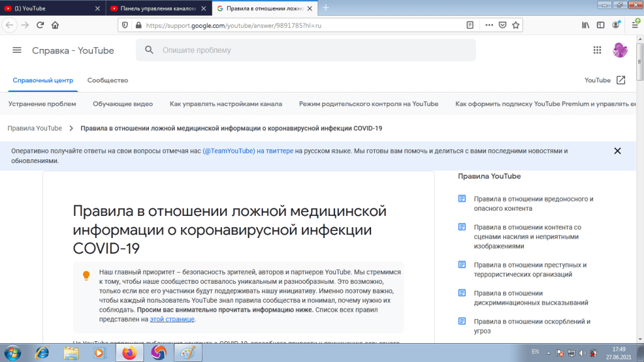Click the Google account avatar
Image resolution: width=644 pixels, height=362 pixels.
point(620,50)
